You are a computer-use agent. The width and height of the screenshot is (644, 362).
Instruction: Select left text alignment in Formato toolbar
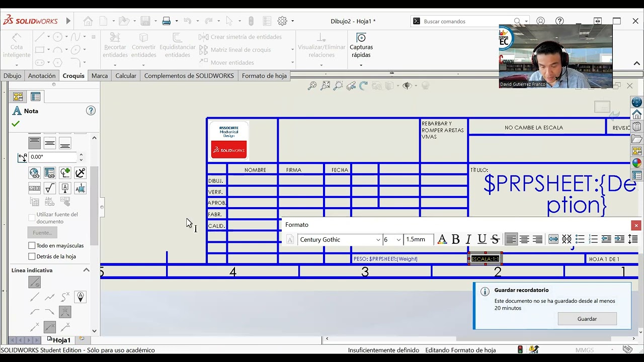(x=511, y=239)
